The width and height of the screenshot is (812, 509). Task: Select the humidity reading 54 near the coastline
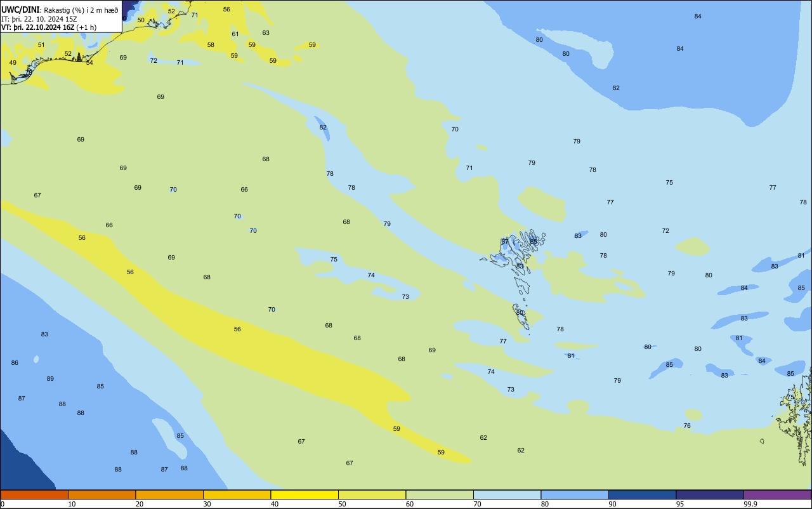[x=89, y=63]
